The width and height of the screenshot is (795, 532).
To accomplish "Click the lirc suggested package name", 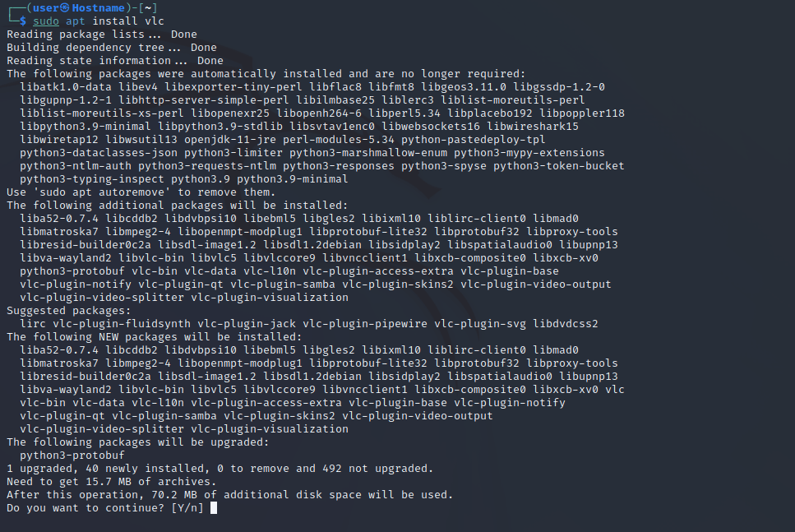I will [33, 324].
